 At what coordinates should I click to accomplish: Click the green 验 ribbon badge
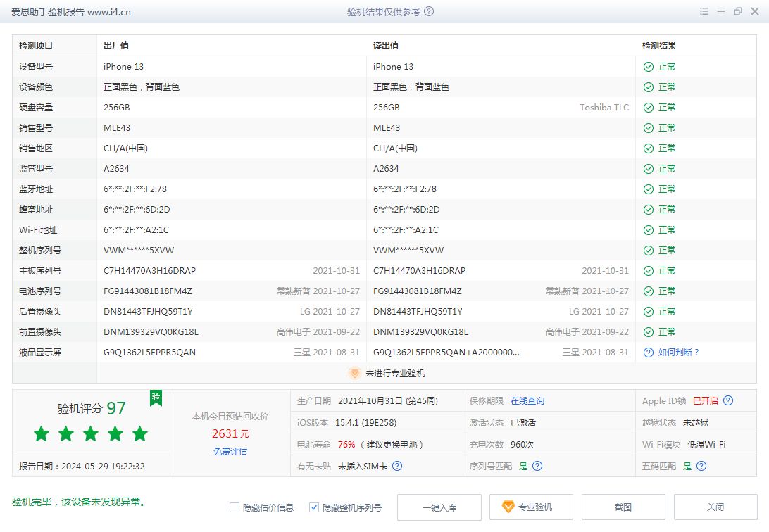pyautogui.click(x=156, y=398)
